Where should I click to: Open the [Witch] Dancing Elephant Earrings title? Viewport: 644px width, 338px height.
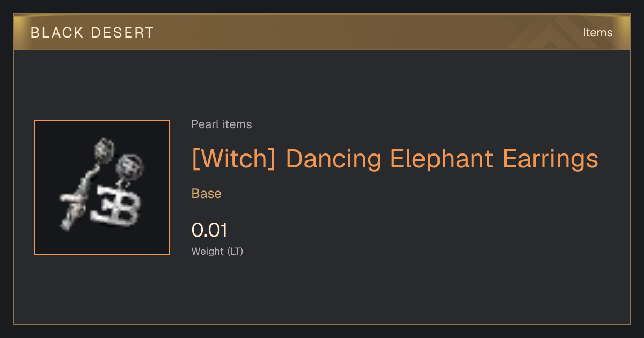(395, 159)
